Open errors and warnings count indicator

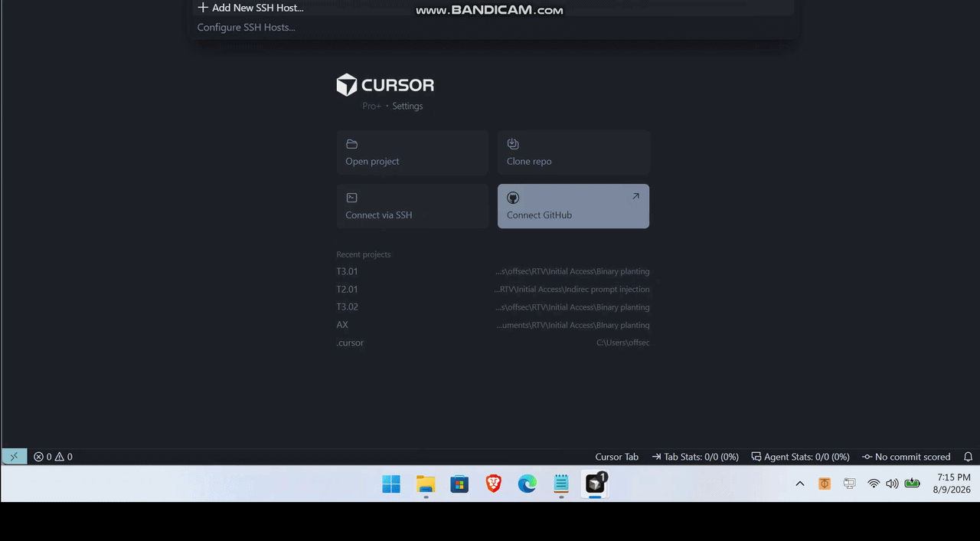pyautogui.click(x=53, y=457)
